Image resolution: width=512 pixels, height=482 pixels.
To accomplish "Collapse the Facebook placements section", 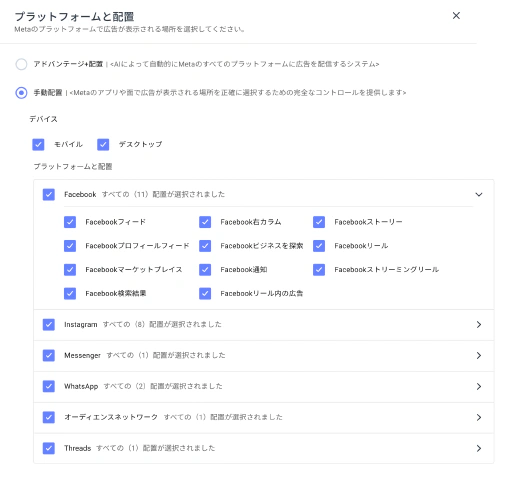I will coord(479,195).
